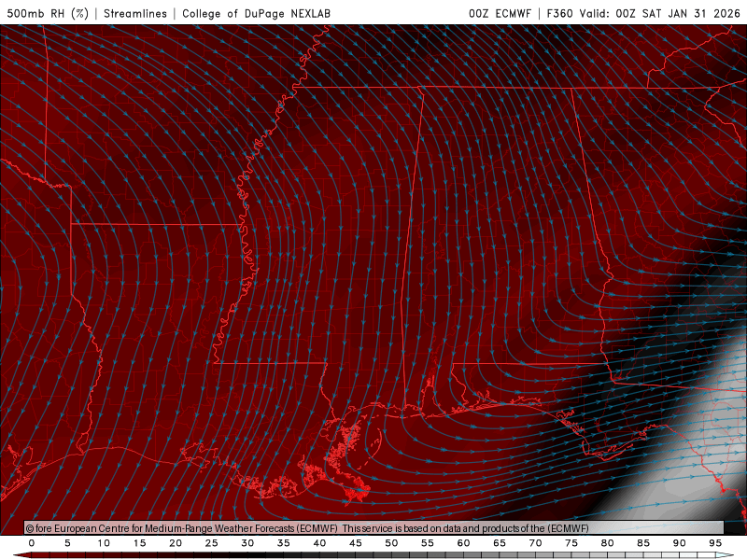Click the '40' label on color scale

point(319,543)
